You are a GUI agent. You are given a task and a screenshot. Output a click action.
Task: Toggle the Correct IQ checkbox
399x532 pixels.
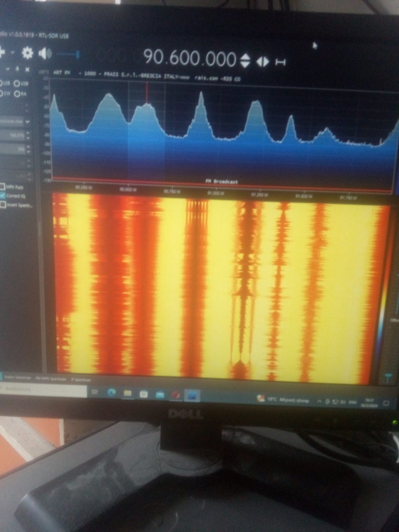coord(3,196)
